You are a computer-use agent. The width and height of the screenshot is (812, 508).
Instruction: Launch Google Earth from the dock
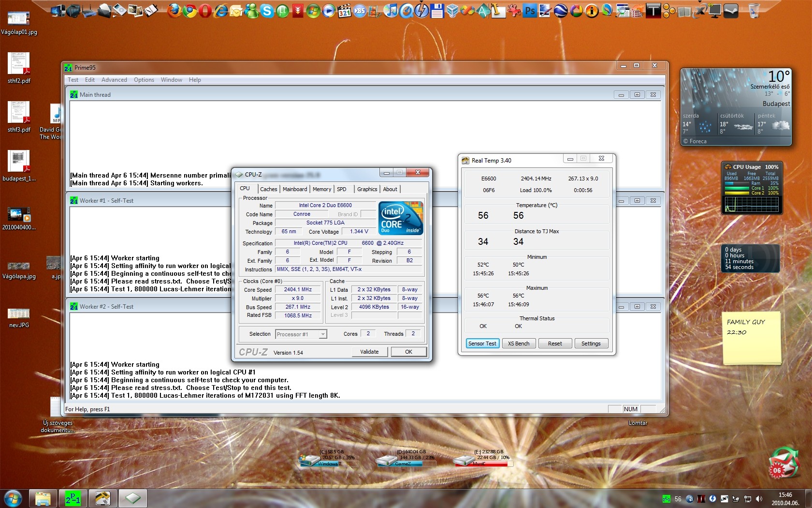tap(561, 10)
